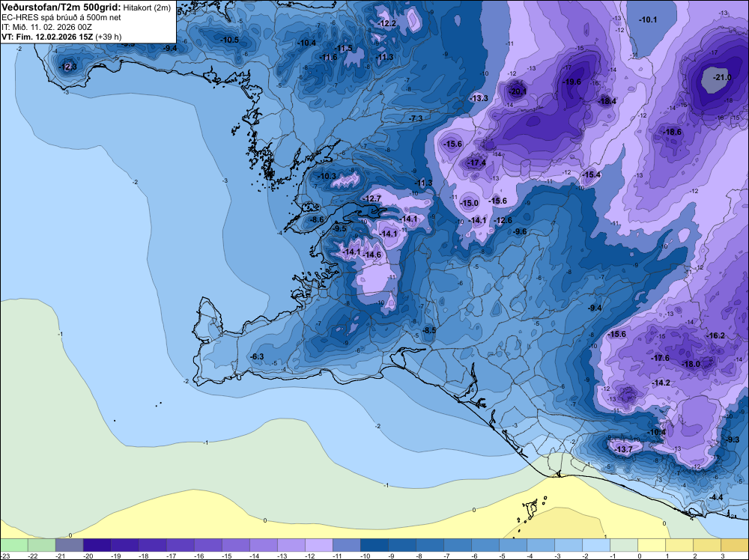Select the -18.6 temperature value
749x560 pixels.
point(673,132)
